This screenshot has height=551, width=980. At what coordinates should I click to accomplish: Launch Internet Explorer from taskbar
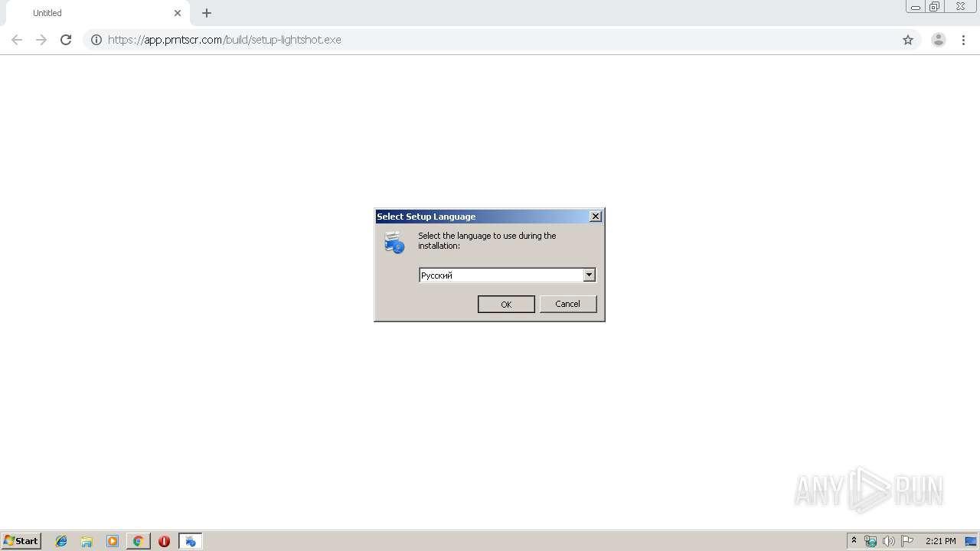61,541
